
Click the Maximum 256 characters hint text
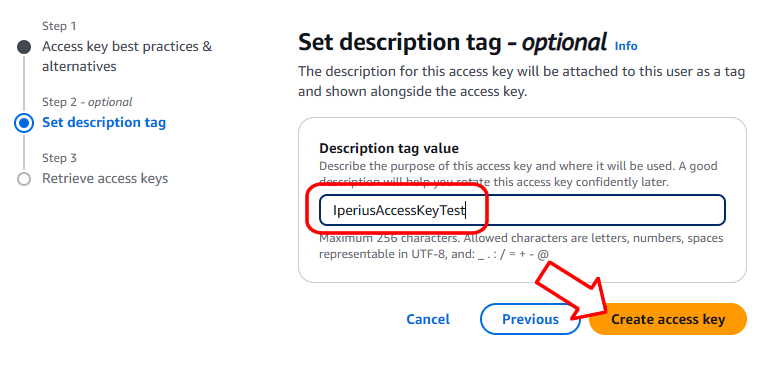click(x=521, y=246)
